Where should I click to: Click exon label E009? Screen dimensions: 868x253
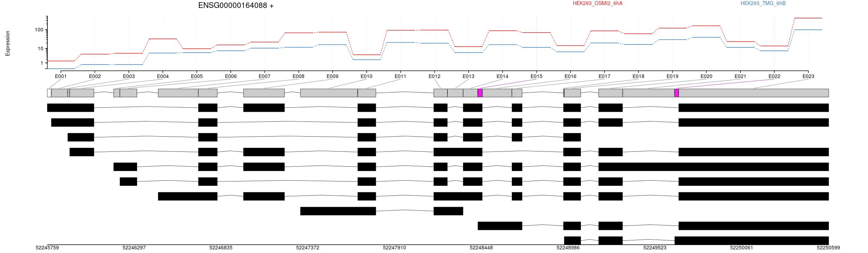pyautogui.click(x=332, y=76)
